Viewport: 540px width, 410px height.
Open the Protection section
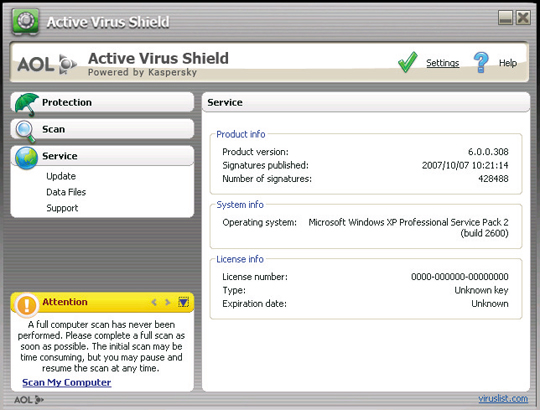click(x=102, y=102)
